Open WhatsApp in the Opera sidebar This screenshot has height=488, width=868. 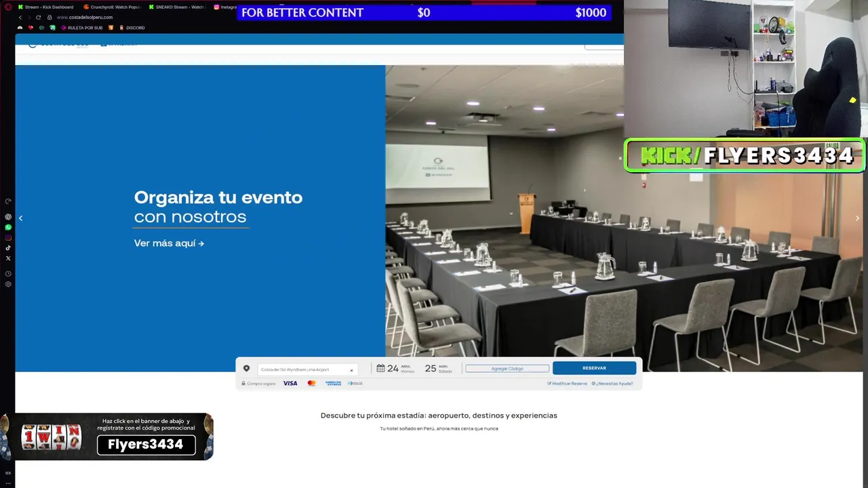8,227
